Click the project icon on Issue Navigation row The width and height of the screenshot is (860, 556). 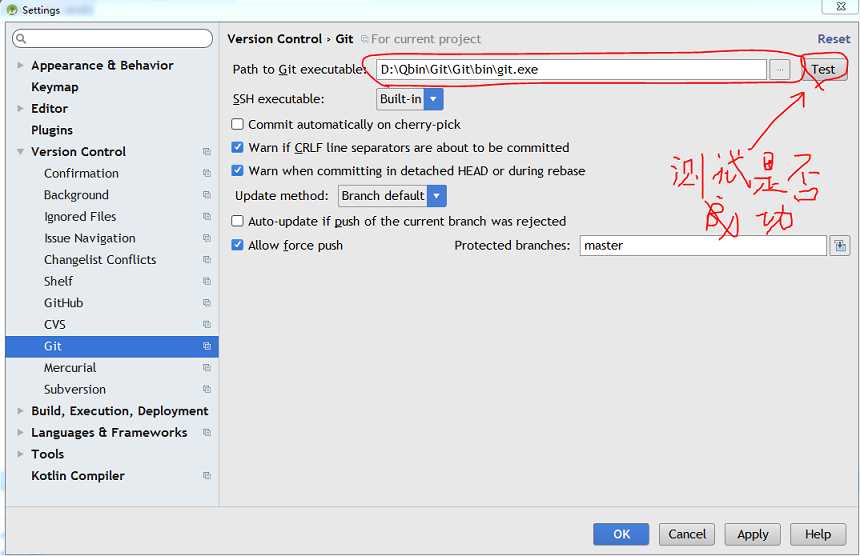pos(207,238)
